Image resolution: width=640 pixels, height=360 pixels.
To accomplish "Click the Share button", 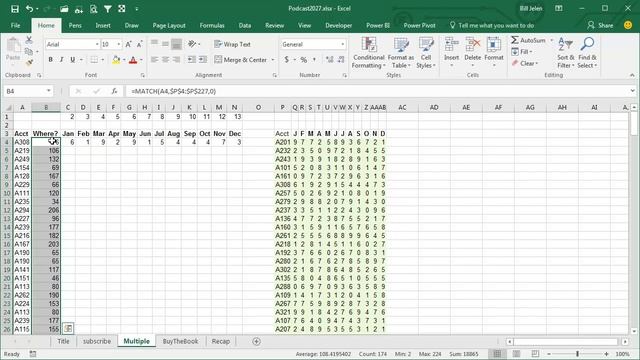I will (x=600, y=25).
